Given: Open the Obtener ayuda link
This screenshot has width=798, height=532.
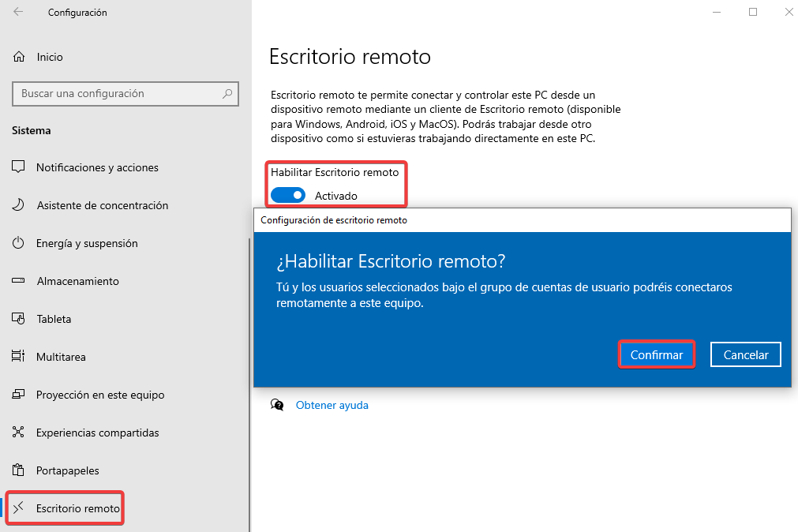Looking at the screenshot, I should [x=332, y=405].
